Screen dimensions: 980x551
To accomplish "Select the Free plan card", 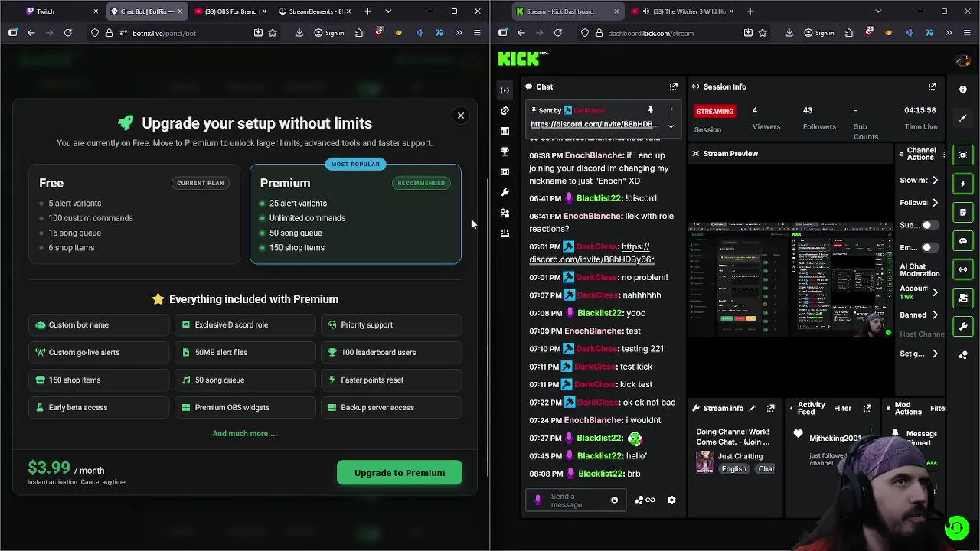I will click(134, 214).
